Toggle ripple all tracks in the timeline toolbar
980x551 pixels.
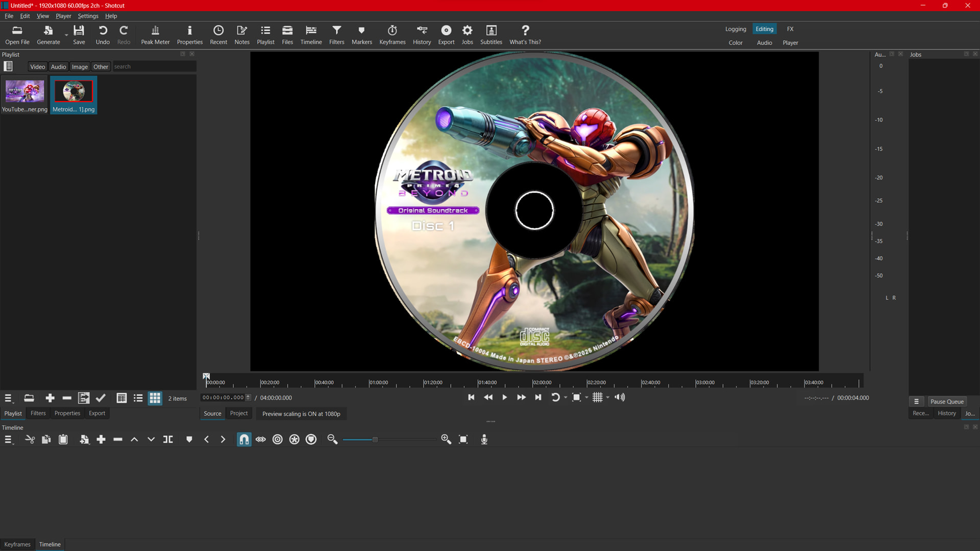(x=295, y=439)
